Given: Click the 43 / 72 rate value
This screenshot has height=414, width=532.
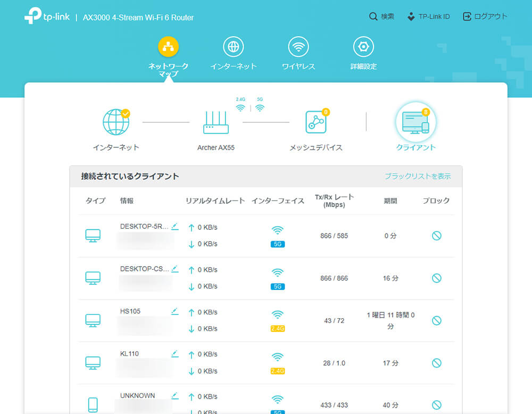Looking at the screenshot, I should pyautogui.click(x=334, y=320).
